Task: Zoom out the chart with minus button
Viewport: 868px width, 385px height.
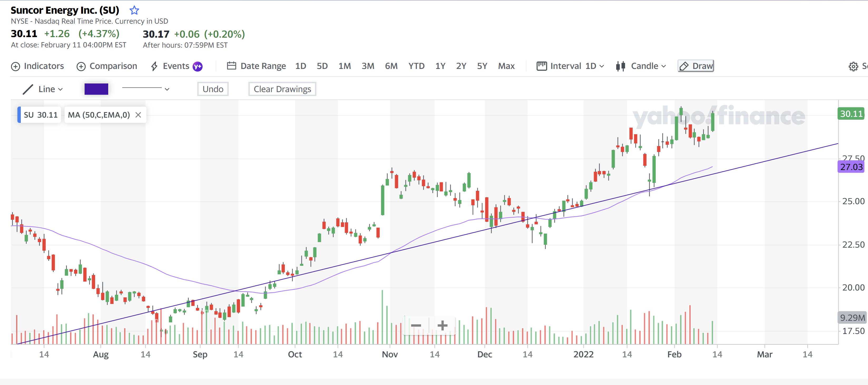Action: [416, 326]
